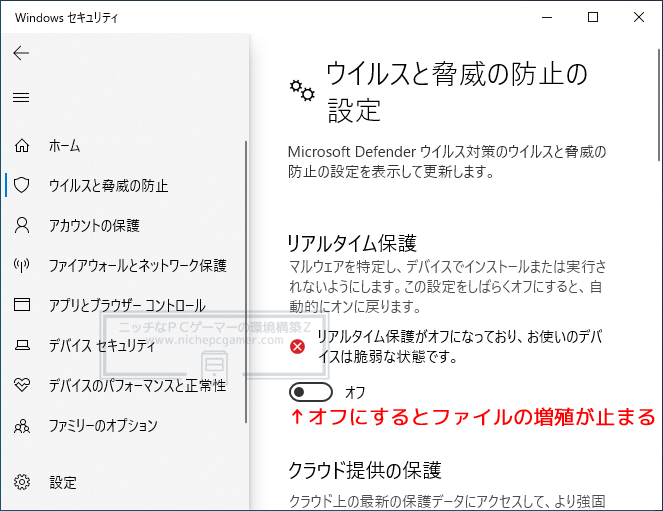Click the person icon for account protection
The image size is (663, 511).
coord(22,225)
